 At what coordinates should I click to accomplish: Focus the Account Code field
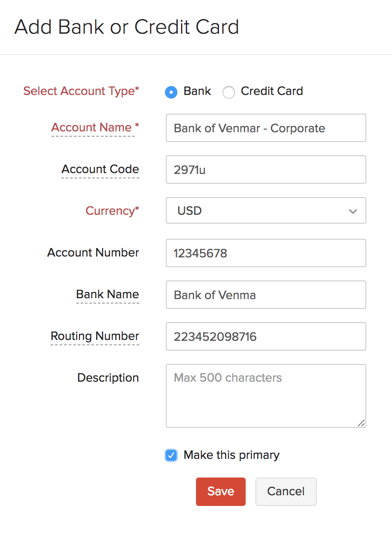click(266, 170)
